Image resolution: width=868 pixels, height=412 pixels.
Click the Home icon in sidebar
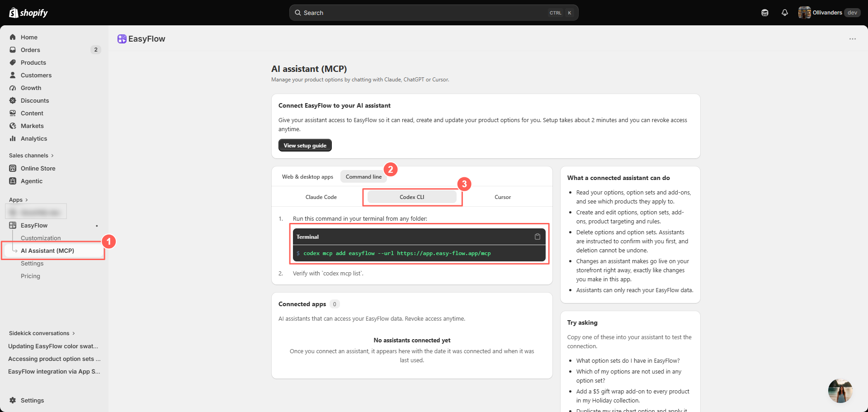[13, 37]
